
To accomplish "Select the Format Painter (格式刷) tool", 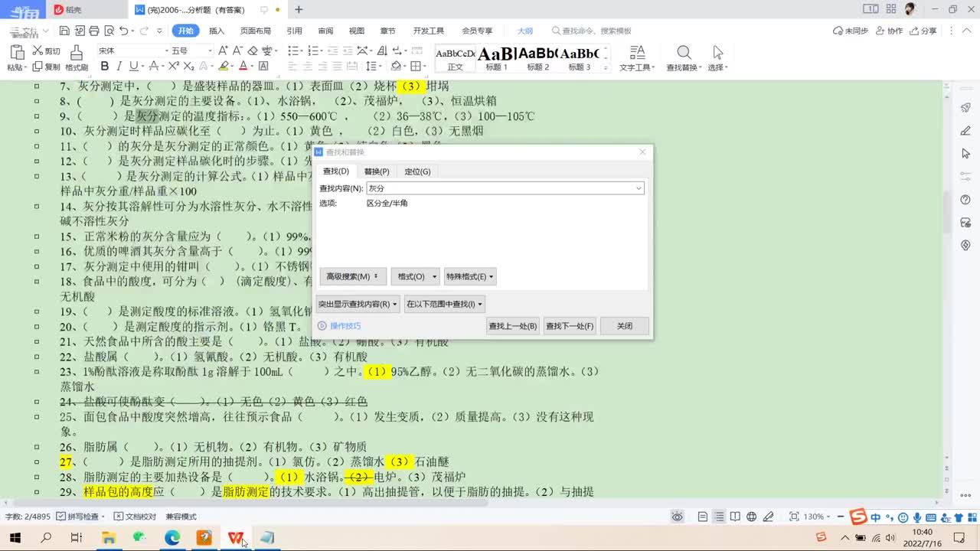I will coord(76,58).
